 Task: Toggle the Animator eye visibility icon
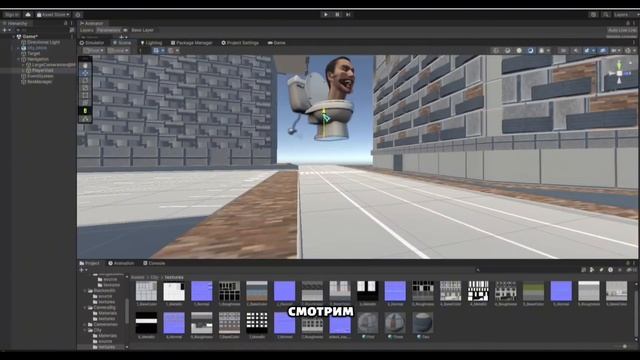click(125, 30)
